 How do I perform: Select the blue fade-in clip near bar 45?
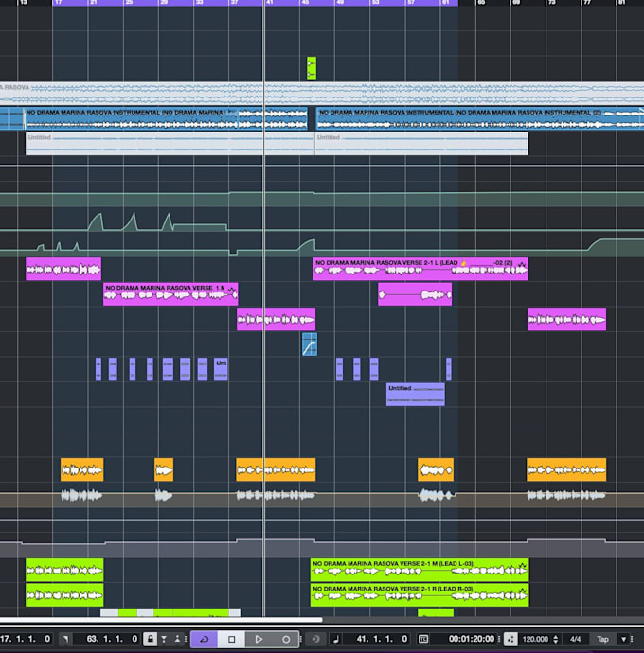[x=310, y=344]
